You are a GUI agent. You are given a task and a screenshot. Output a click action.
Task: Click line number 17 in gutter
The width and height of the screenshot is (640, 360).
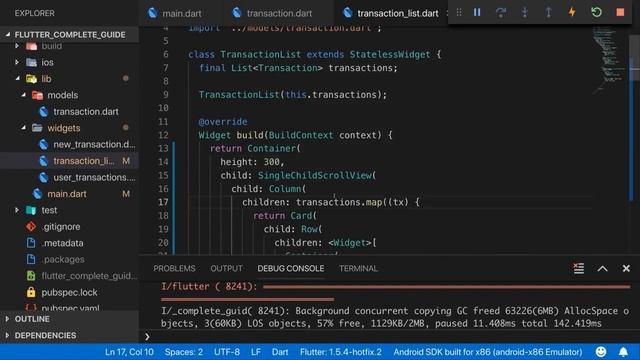pos(163,202)
